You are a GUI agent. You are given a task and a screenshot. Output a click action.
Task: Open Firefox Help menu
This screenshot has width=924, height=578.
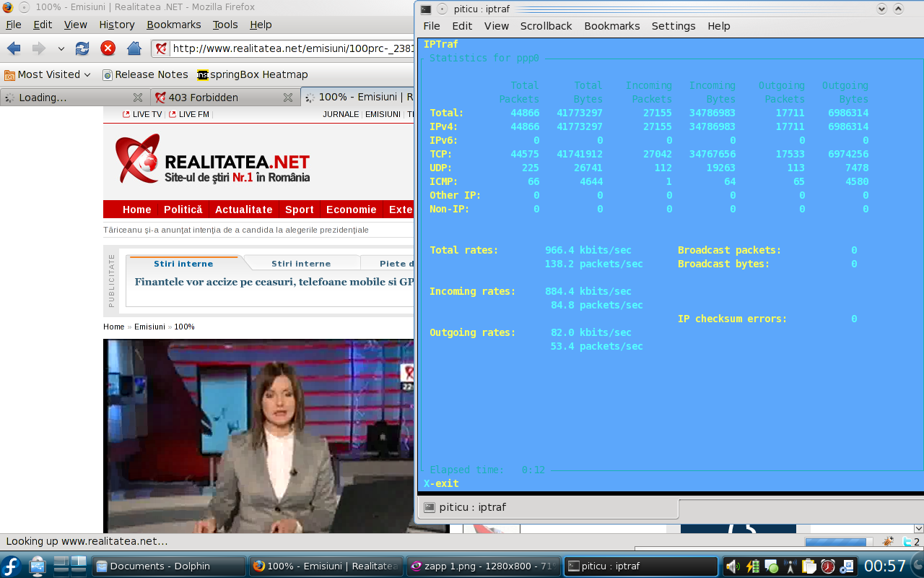tap(261, 25)
